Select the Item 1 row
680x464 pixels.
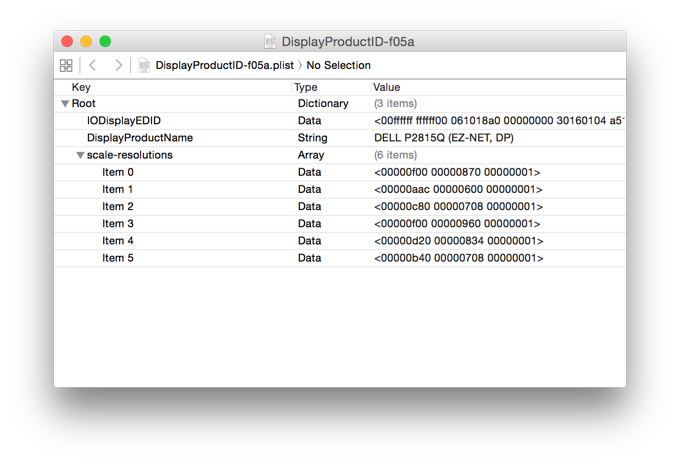coord(340,190)
